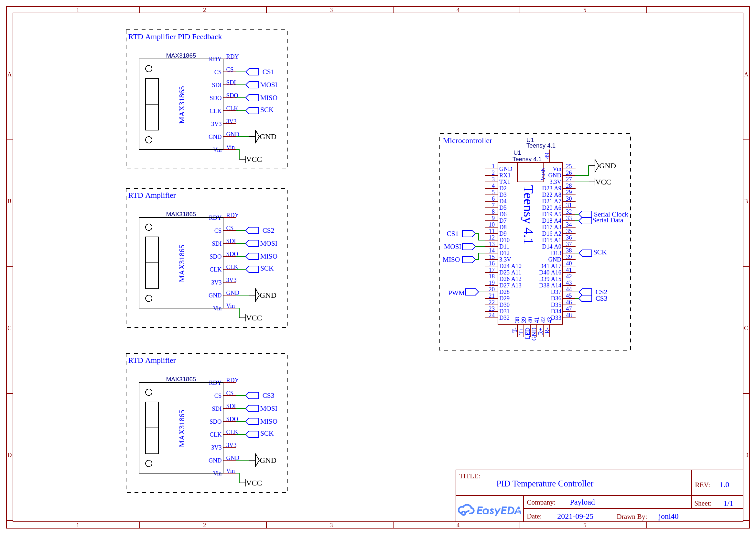Click the 'Company:' field label
756x535 pixels.
541,502
